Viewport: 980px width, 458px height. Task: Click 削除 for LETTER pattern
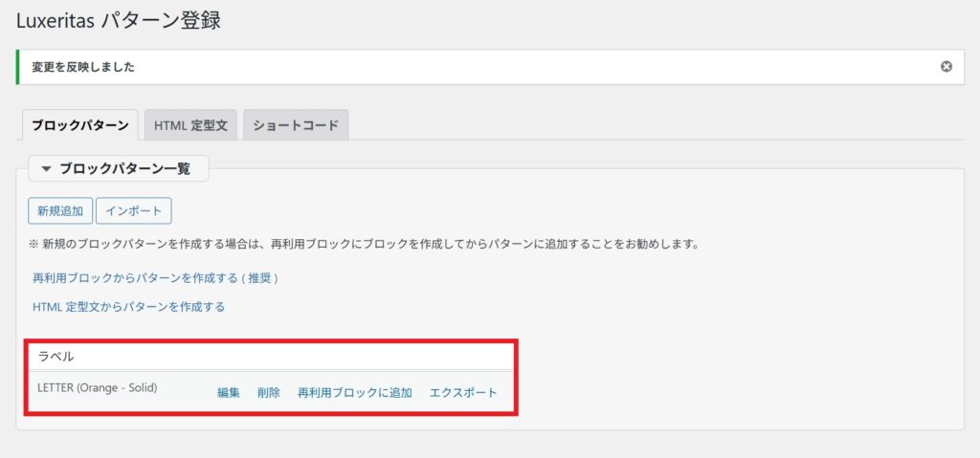(x=269, y=393)
